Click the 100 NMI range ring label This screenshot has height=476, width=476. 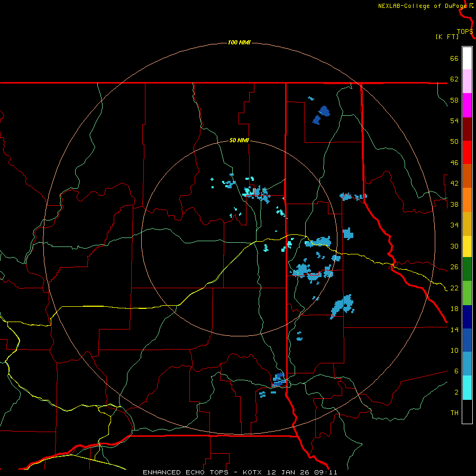pyautogui.click(x=239, y=42)
